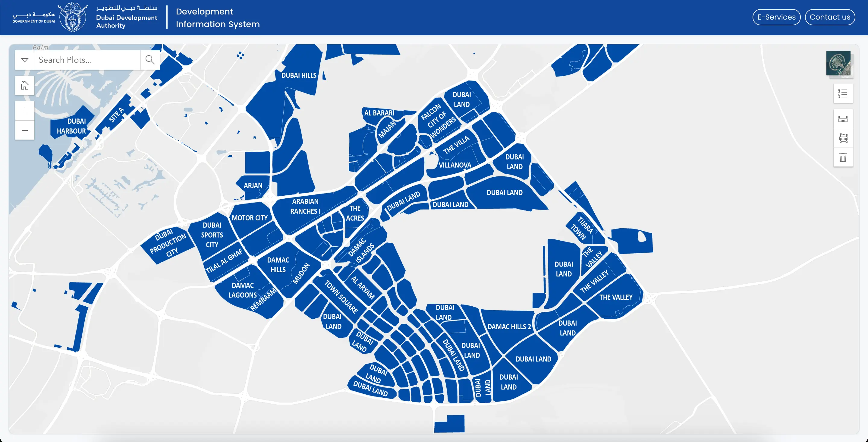Open the legend list icon
This screenshot has height=442, width=868.
click(843, 93)
